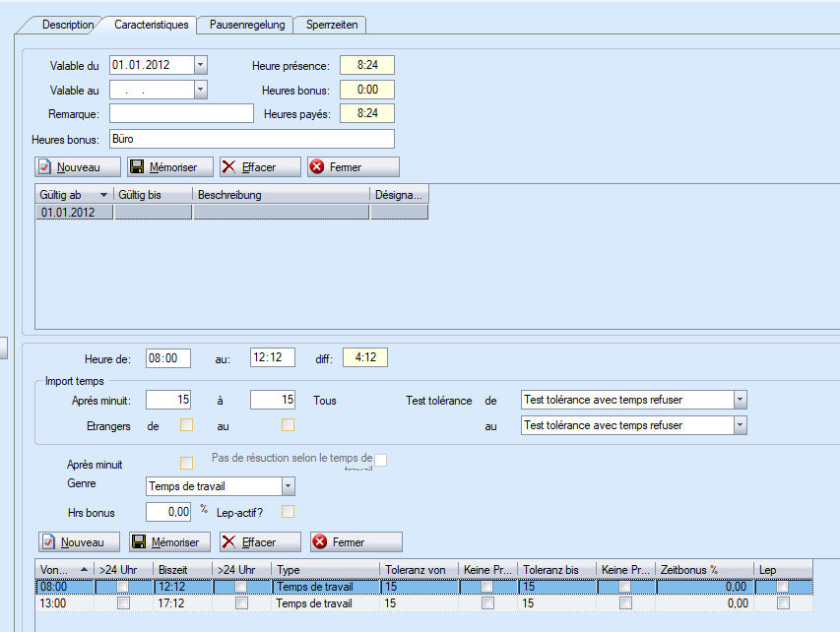
Task: Click the lower Fermer red icon
Action: click(320, 542)
